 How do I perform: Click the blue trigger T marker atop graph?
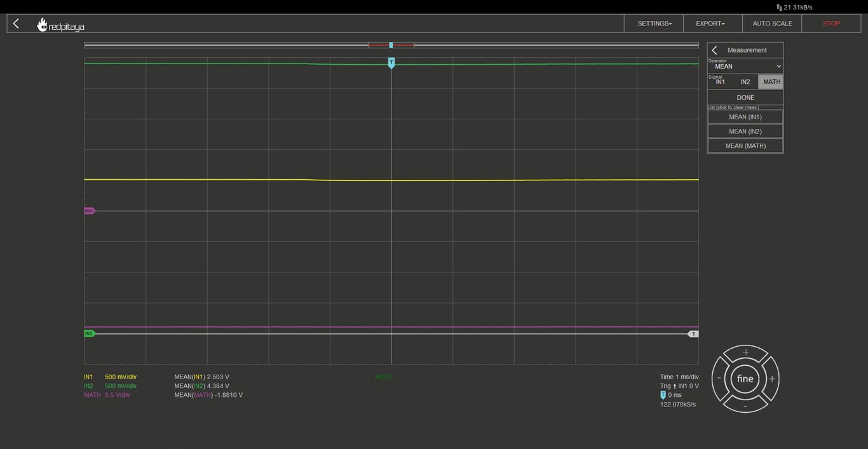click(391, 63)
